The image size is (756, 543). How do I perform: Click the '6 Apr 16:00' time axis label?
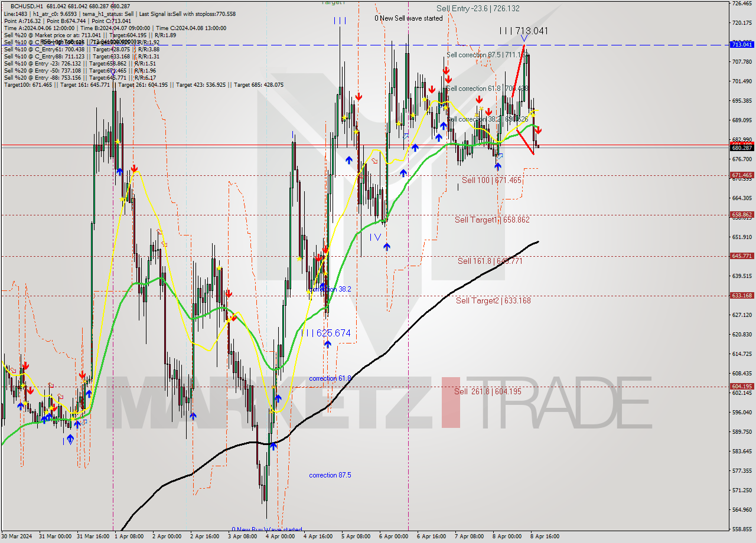coord(431,537)
